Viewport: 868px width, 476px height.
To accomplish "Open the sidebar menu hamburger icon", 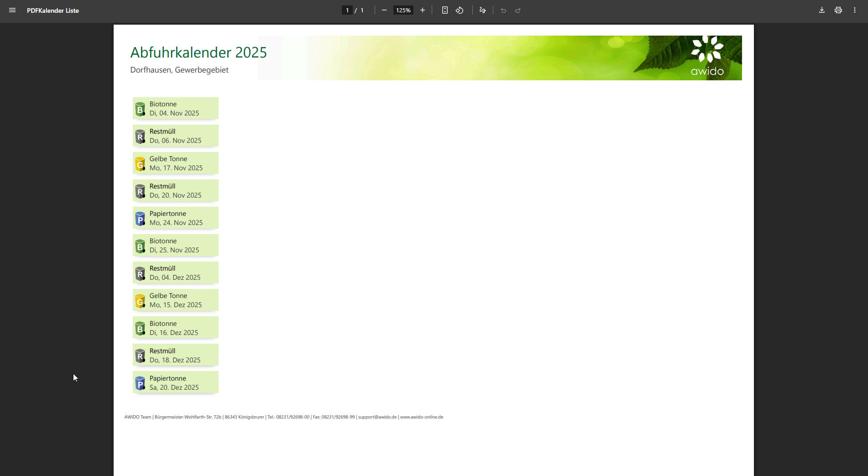I will (12, 10).
